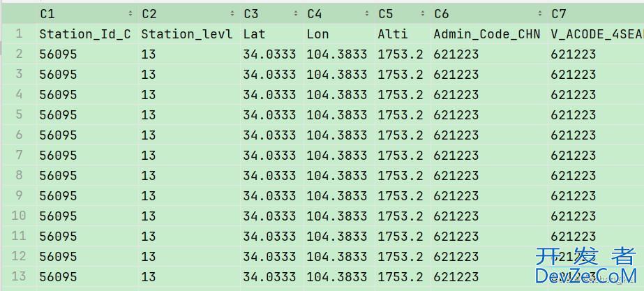This screenshot has height=291, width=644.
Task: Select the C1 column header label
Action: coord(47,14)
